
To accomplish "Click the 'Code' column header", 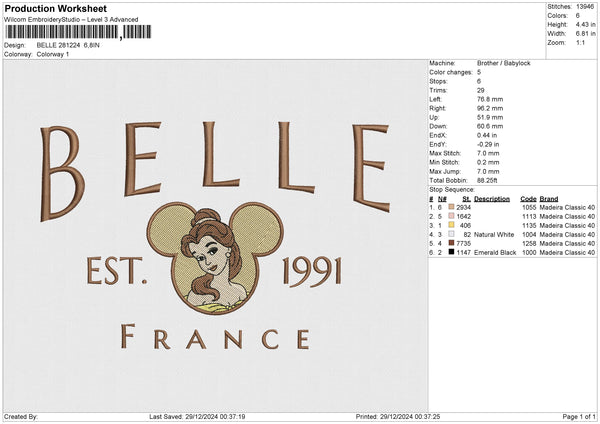I will pos(528,199).
